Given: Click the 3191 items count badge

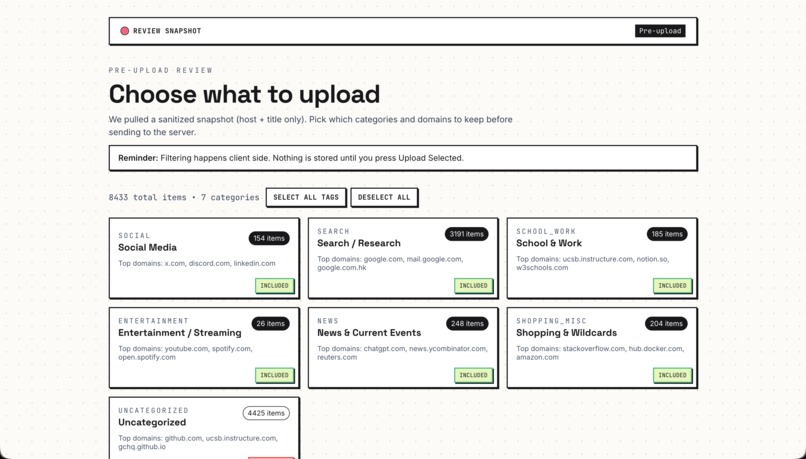Looking at the screenshot, I should pyautogui.click(x=466, y=234).
